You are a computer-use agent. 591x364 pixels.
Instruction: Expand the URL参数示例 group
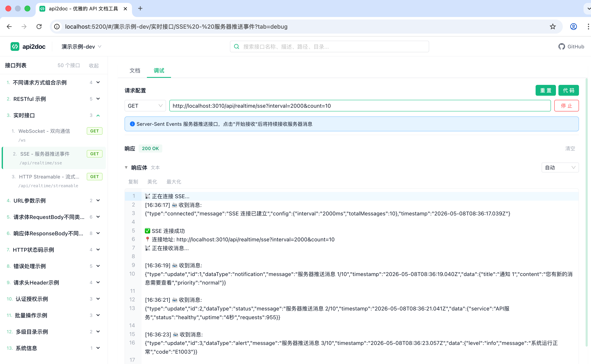pyautogui.click(x=98, y=200)
